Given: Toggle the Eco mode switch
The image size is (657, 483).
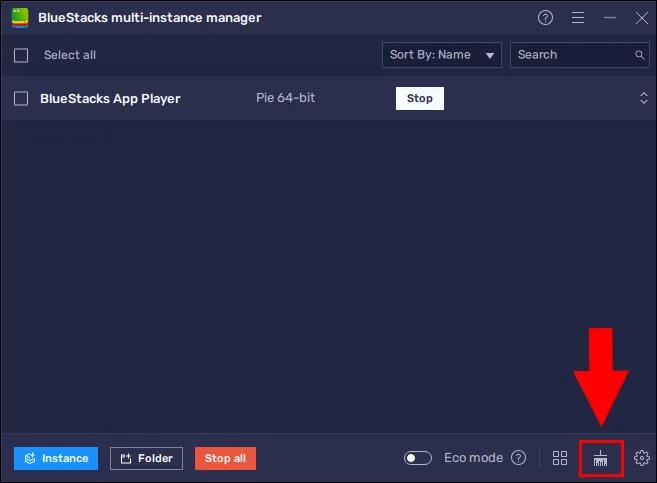Looking at the screenshot, I should [418, 458].
